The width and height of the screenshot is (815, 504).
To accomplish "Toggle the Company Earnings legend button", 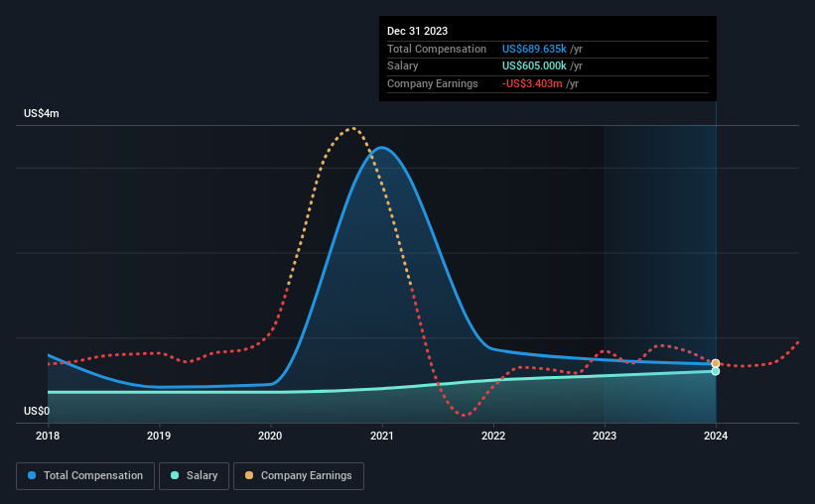I will (x=299, y=476).
